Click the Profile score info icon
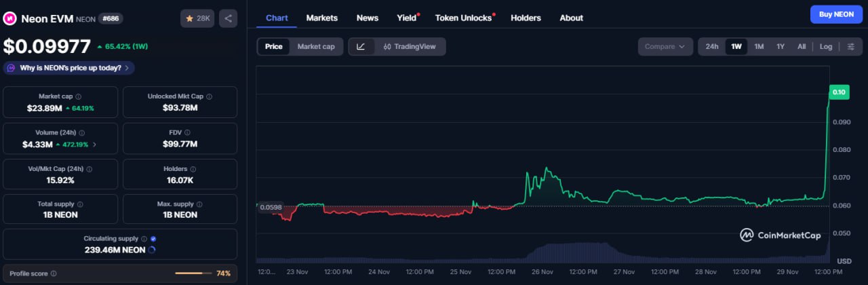 click(54, 273)
